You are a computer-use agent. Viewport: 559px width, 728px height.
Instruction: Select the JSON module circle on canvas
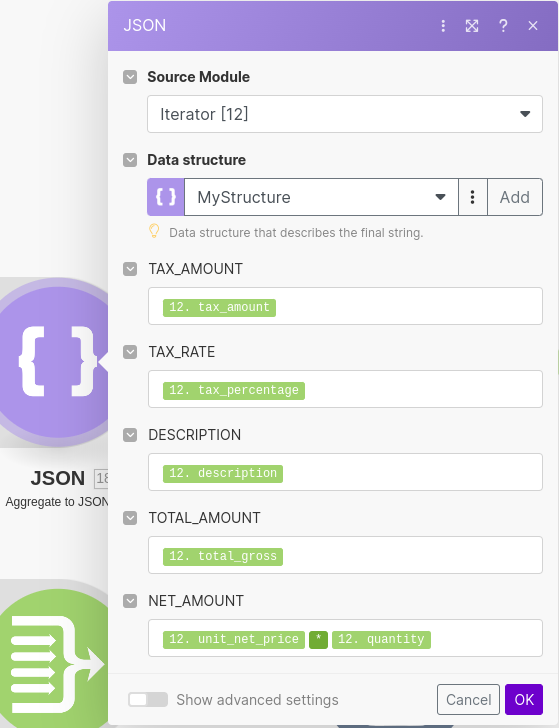click(55, 362)
